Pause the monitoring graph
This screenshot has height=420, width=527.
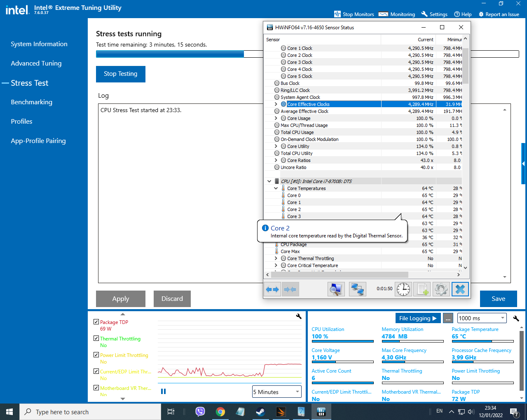pos(163,391)
